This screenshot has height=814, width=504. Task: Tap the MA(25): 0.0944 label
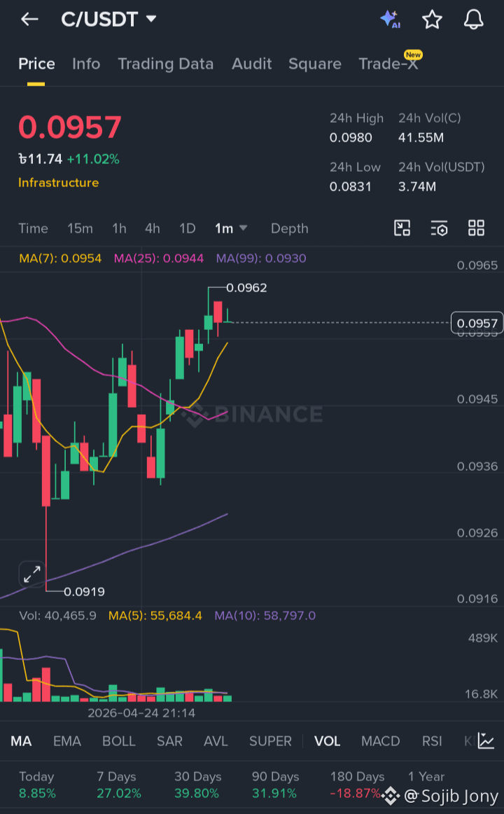[159, 258]
